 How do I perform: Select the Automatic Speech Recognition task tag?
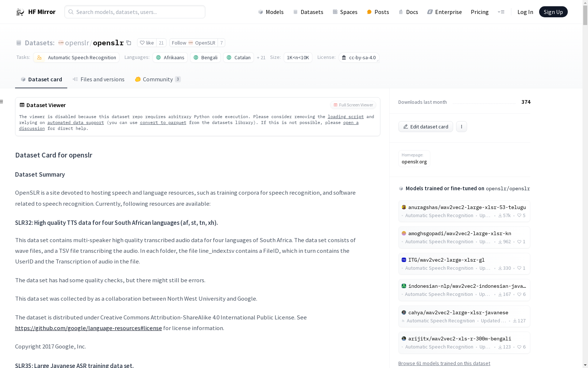click(76, 57)
